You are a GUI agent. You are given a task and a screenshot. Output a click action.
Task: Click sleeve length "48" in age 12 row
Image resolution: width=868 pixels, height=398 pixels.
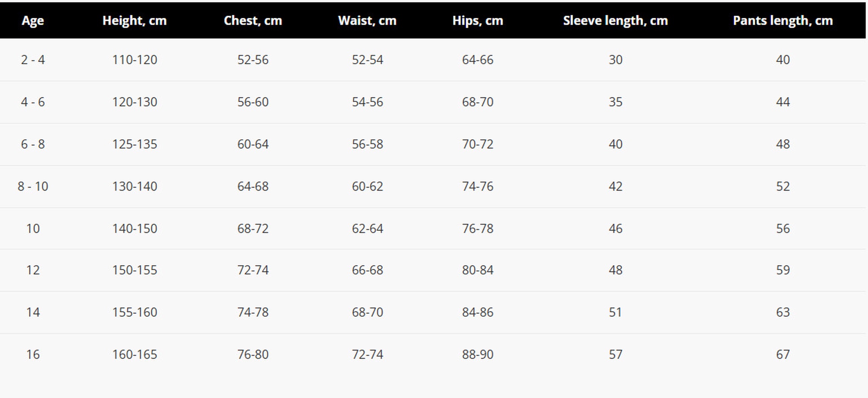pyautogui.click(x=615, y=270)
